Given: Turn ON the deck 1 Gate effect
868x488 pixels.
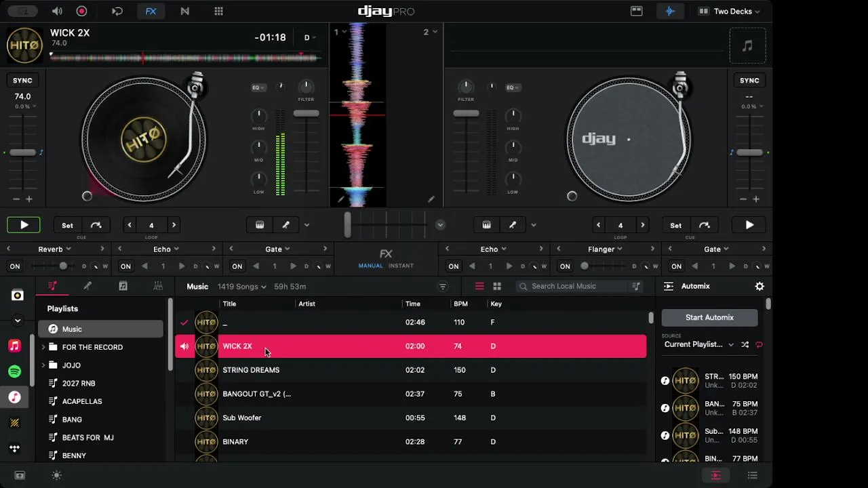Looking at the screenshot, I should click(x=237, y=266).
